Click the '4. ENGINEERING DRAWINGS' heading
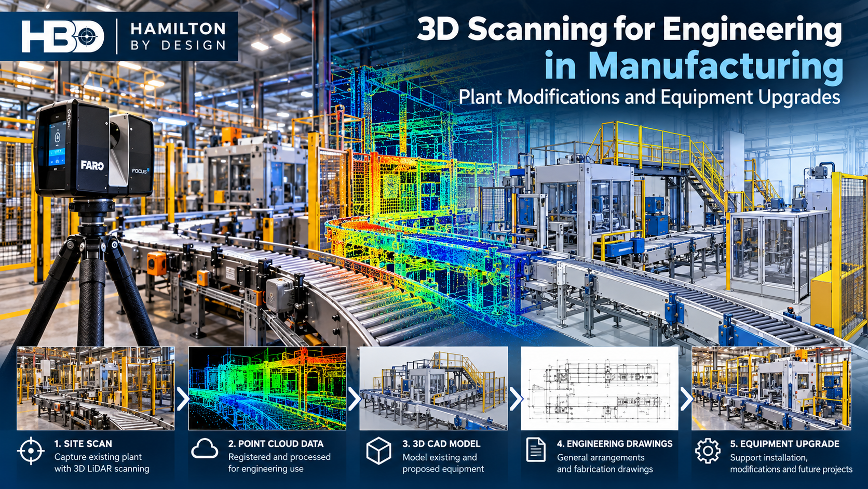 (615, 444)
